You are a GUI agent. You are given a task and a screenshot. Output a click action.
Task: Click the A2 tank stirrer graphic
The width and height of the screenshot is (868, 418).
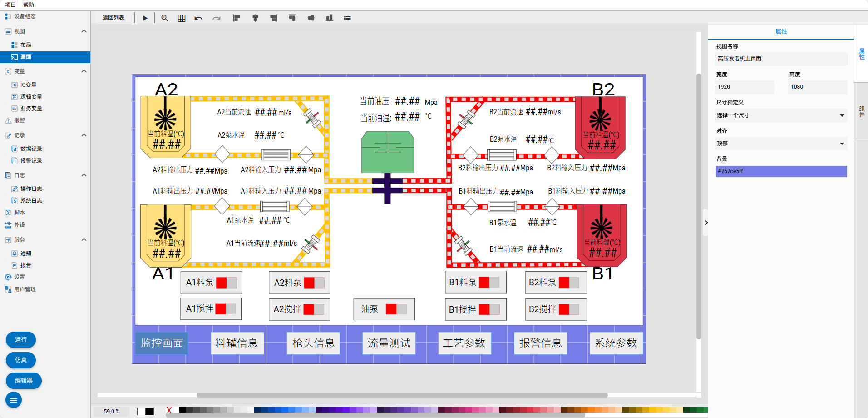click(165, 114)
